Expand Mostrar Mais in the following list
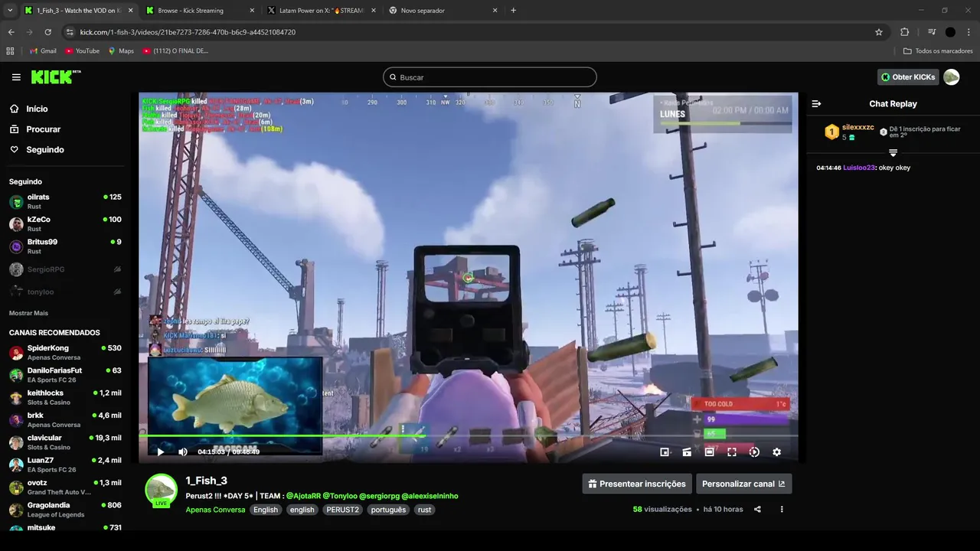Viewport: 980px width, 551px height. coord(28,313)
